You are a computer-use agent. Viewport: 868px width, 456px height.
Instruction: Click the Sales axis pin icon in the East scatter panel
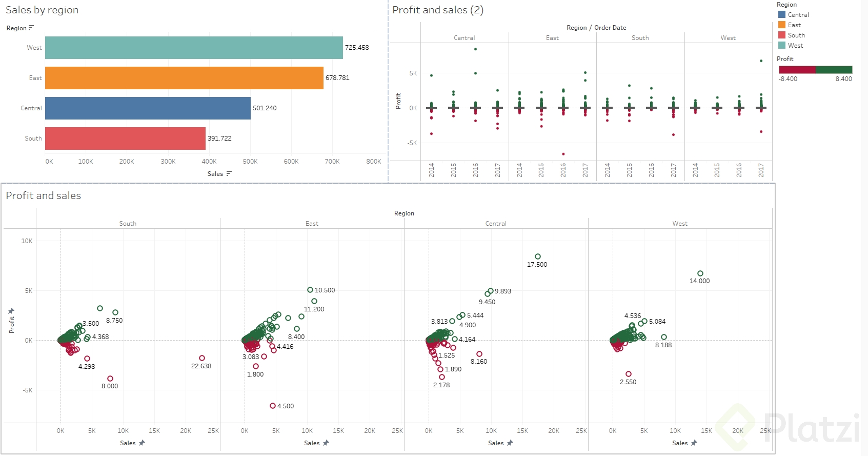click(326, 443)
